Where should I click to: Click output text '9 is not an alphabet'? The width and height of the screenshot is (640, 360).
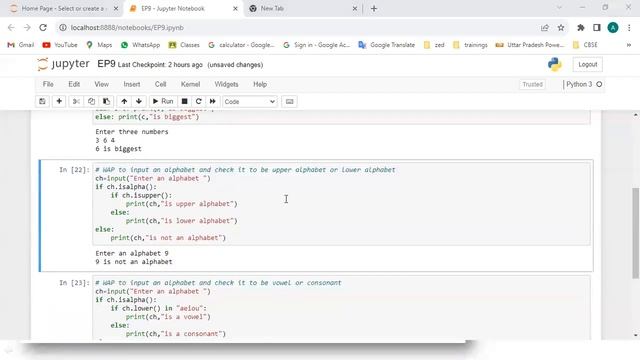point(133,262)
